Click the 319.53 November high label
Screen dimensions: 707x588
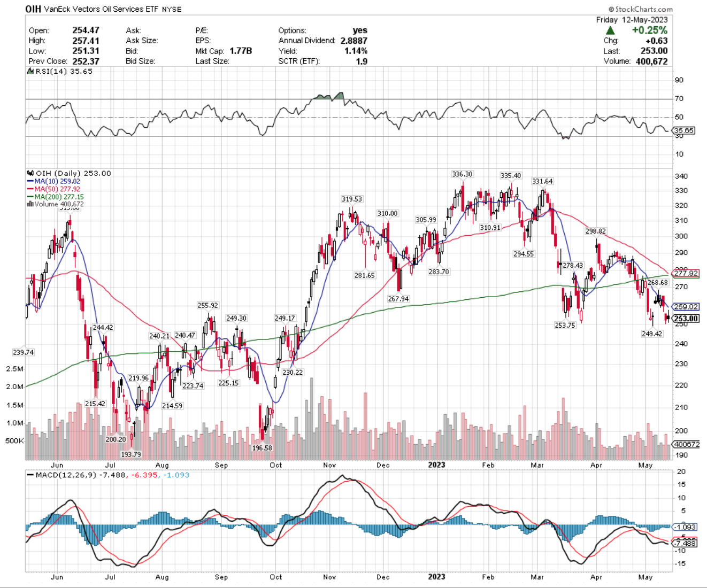pos(352,199)
